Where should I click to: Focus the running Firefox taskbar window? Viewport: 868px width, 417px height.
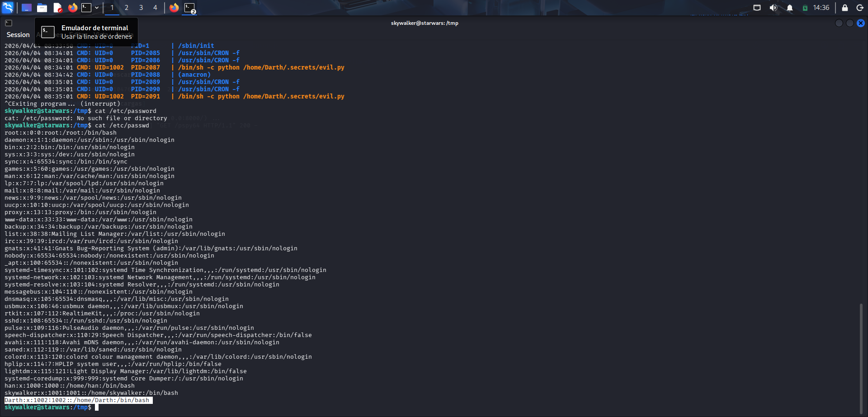[174, 8]
